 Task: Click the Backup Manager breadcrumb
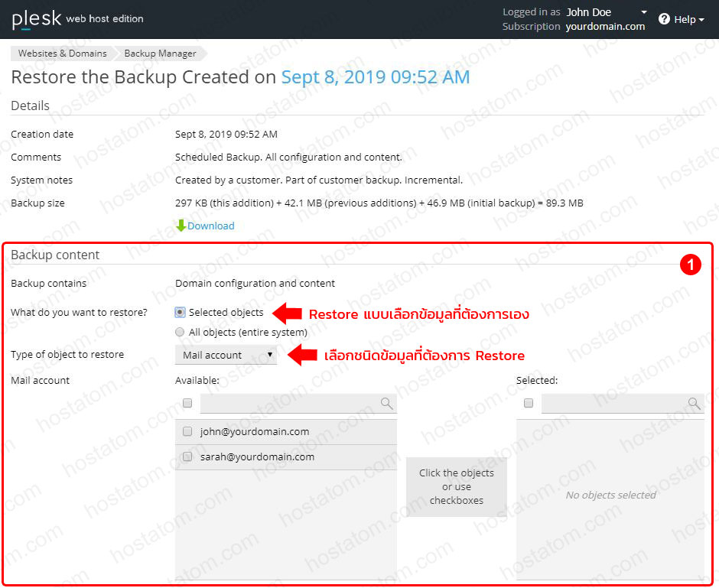[x=159, y=54]
